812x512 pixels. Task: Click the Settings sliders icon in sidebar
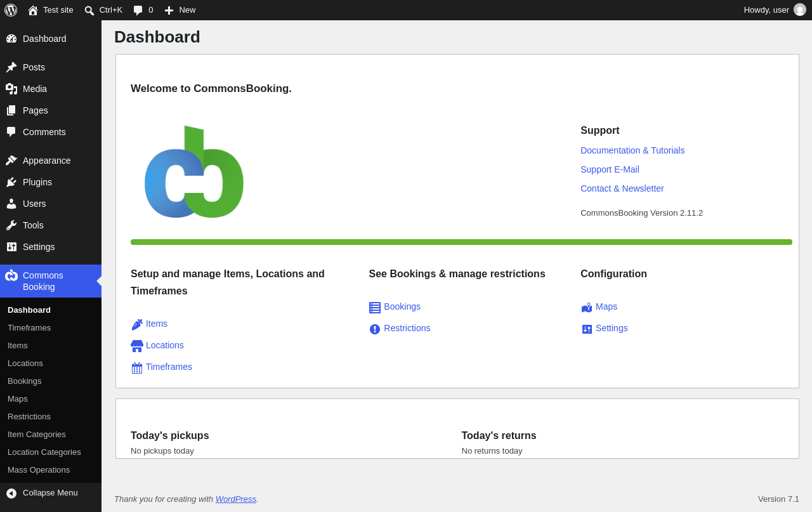pos(11,247)
